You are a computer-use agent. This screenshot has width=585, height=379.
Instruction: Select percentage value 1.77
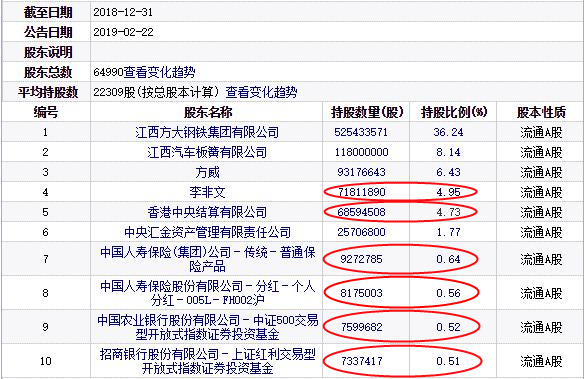click(448, 232)
